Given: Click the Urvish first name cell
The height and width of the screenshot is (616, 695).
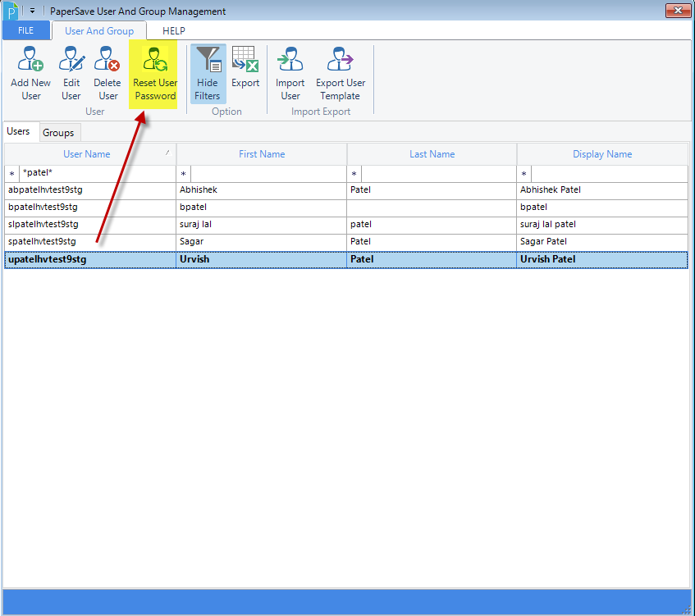Looking at the screenshot, I should pos(262,260).
